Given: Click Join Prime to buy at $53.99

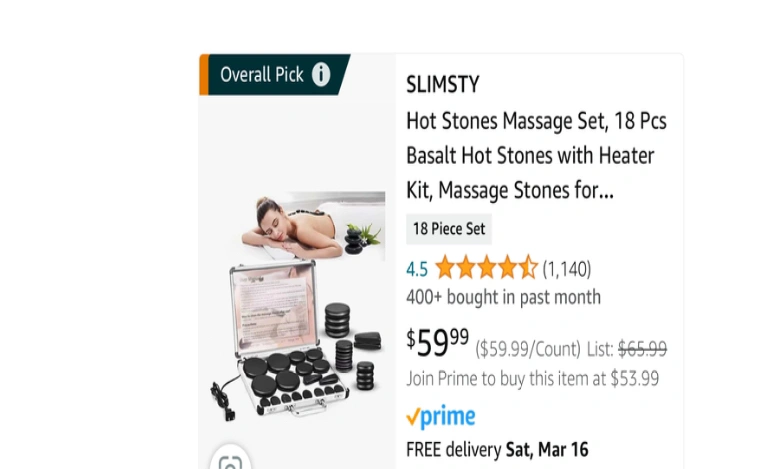Looking at the screenshot, I should [533, 378].
